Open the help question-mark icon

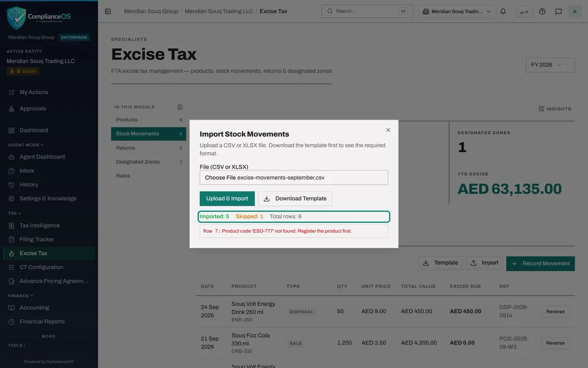(542, 11)
